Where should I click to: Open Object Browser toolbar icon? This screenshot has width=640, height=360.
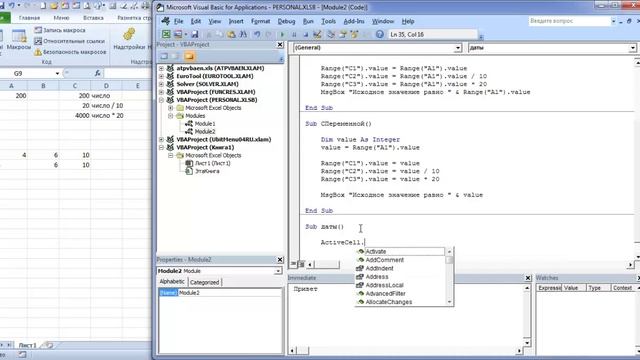[355, 35]
